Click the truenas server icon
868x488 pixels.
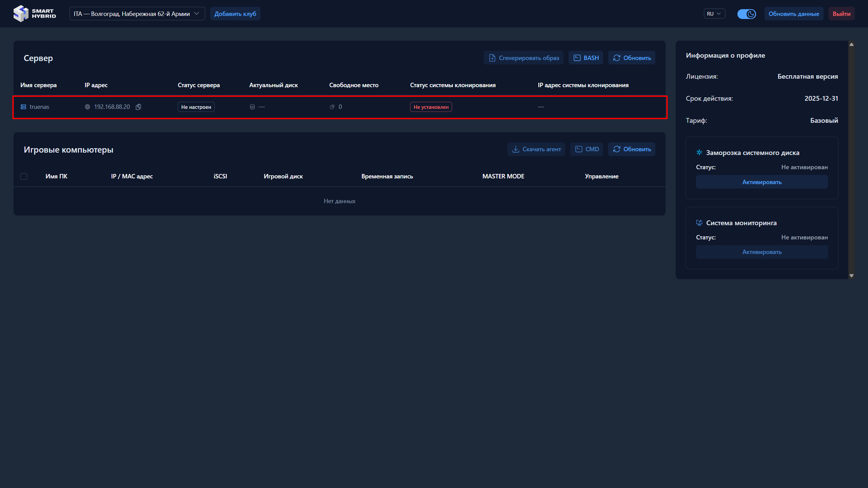[23, 107]
